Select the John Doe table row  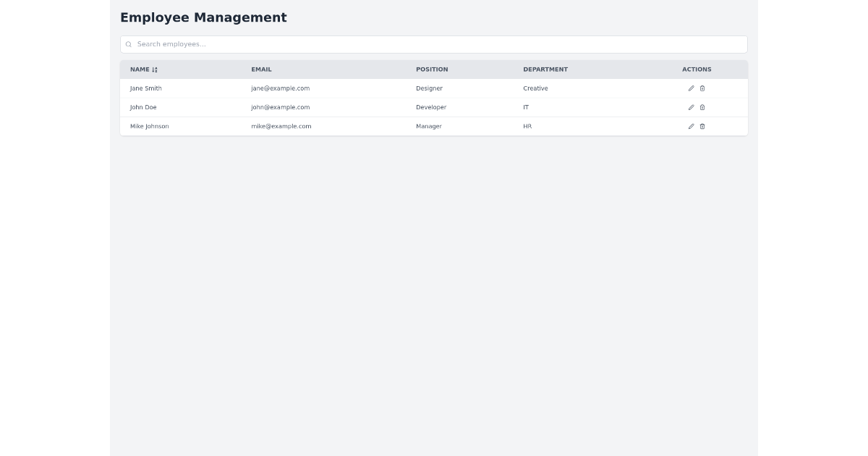362,107
